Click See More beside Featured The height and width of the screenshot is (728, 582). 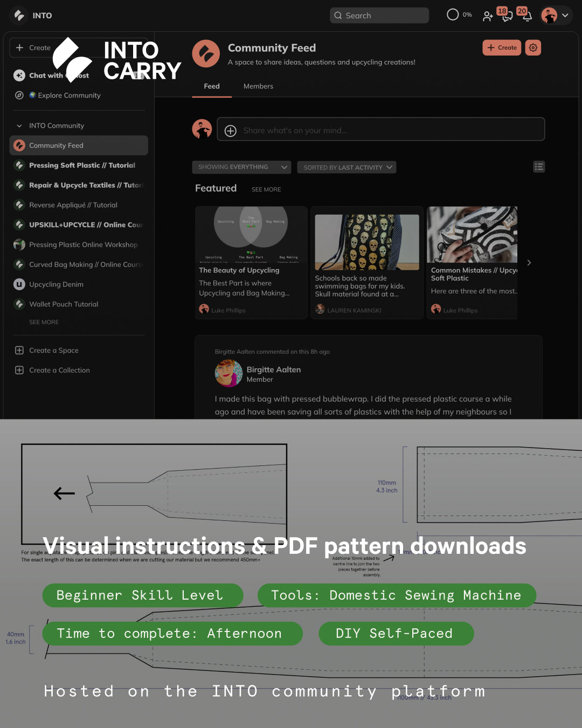[x=266, y=189]
